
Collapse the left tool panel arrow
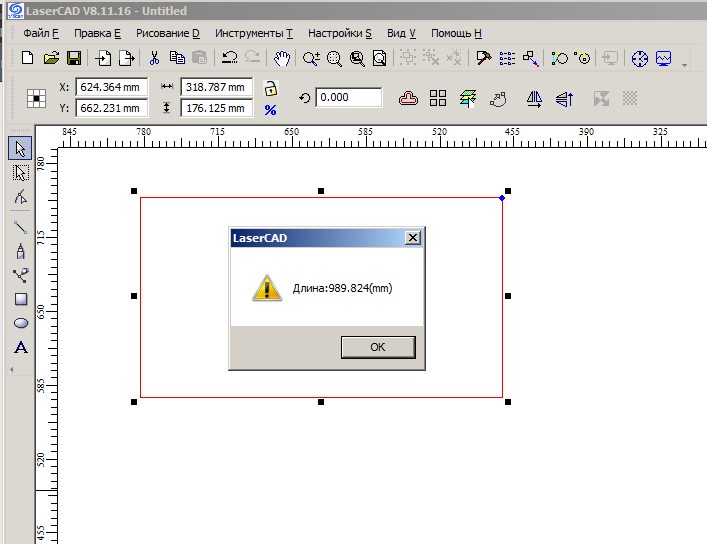coord(12,369)
